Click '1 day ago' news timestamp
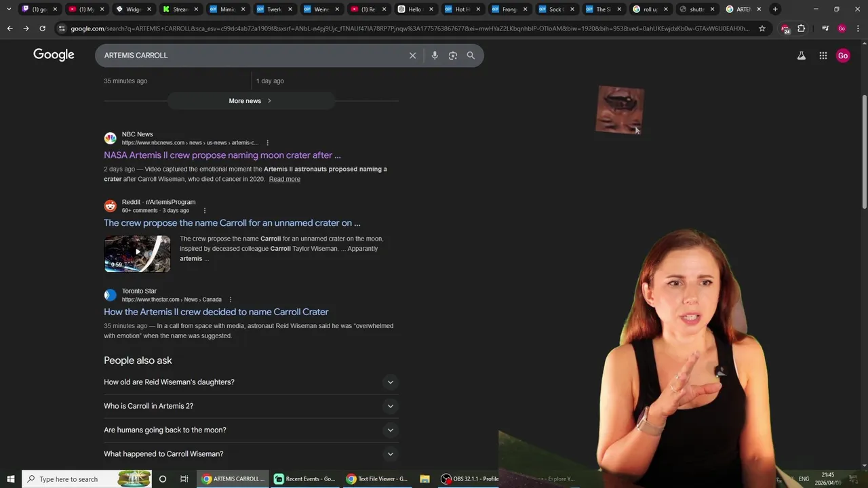The width and height of the screenshot is (868, 488). tap(270, 81)
